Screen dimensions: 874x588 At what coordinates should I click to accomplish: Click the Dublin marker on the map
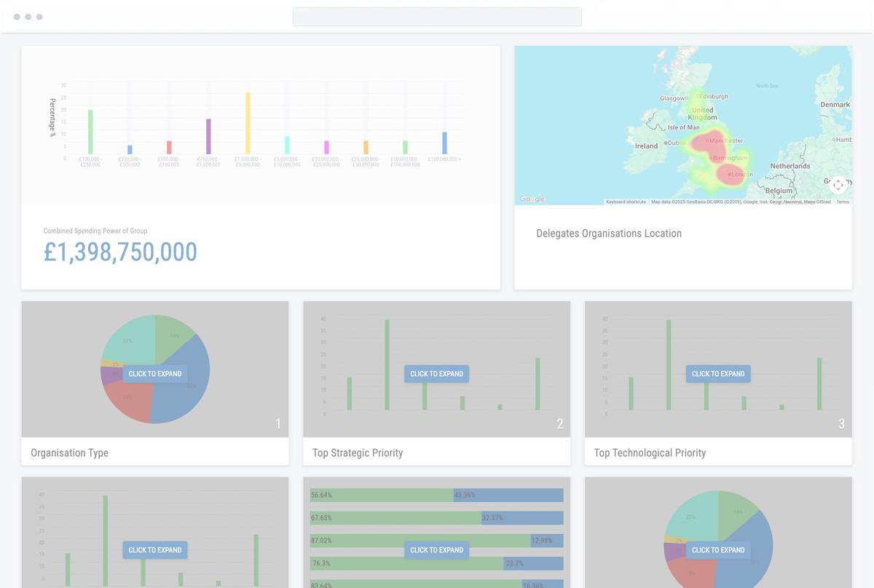[x=666, y=143]
